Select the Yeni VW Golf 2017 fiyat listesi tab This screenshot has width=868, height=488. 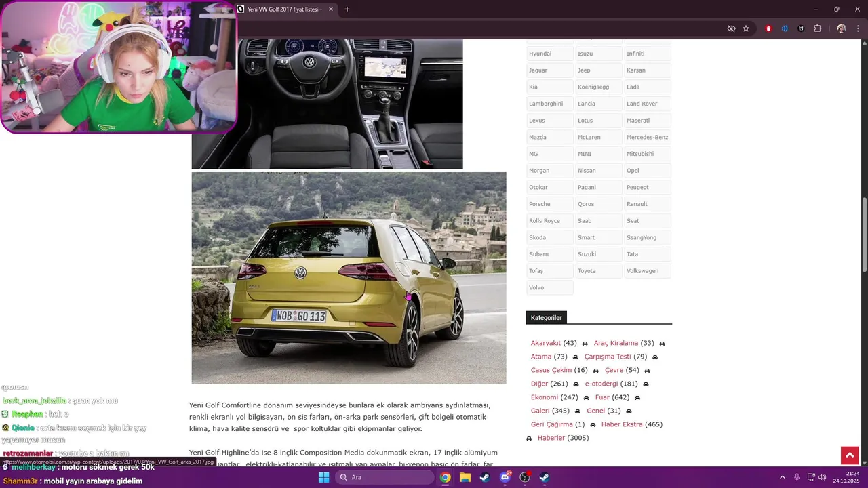tap(285, 9)
